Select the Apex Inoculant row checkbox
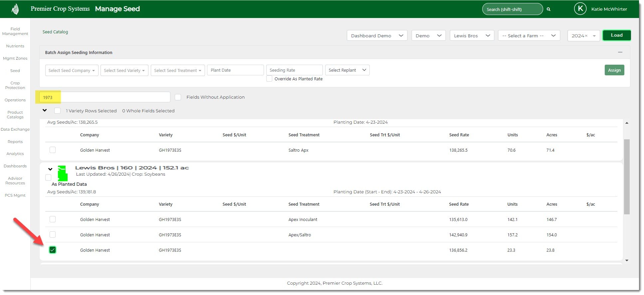Viewport: 644px width, 295px height. click(x=53, y=219)
